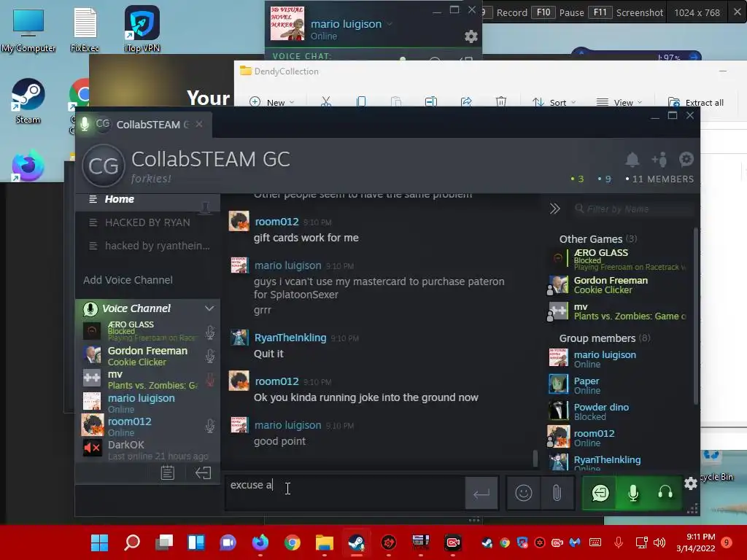
Task: Open File Explorer on the taskbar
Action: click(325, 542)
